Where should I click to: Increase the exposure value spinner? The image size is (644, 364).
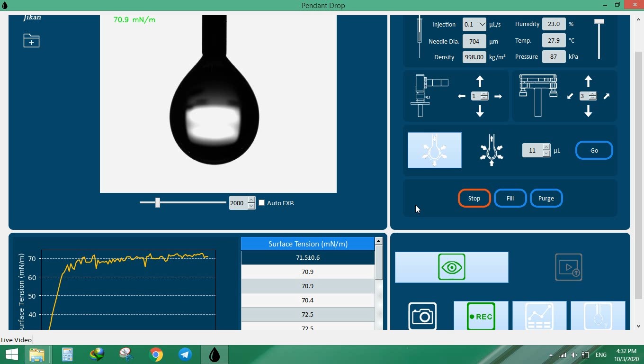pyautogui.click(x=251, y=200)
